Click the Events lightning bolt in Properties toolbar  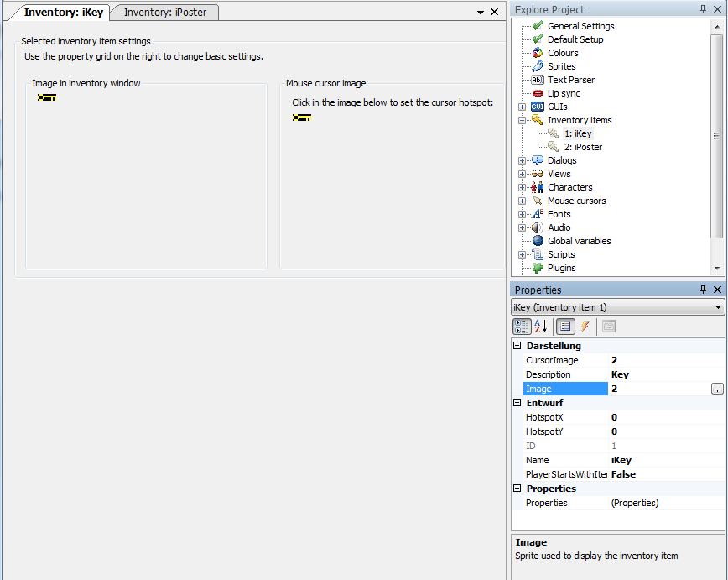click(584, 327)
